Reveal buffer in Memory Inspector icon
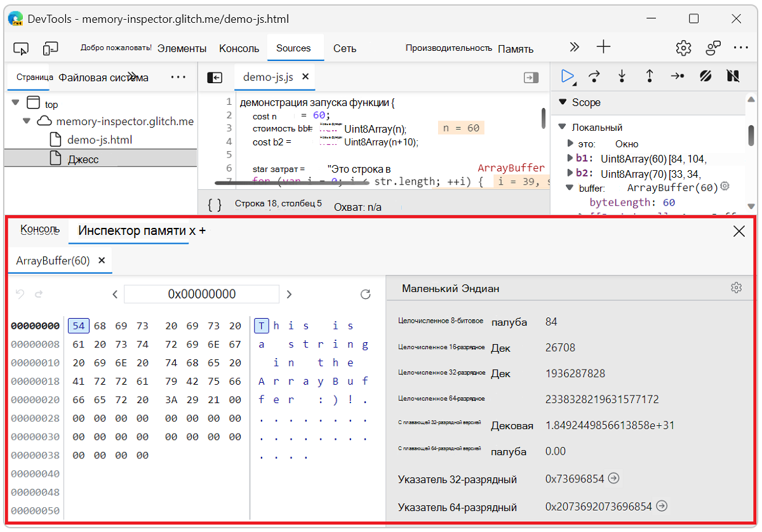Viewport: 762px width, 532px height. tap(725, 187)
